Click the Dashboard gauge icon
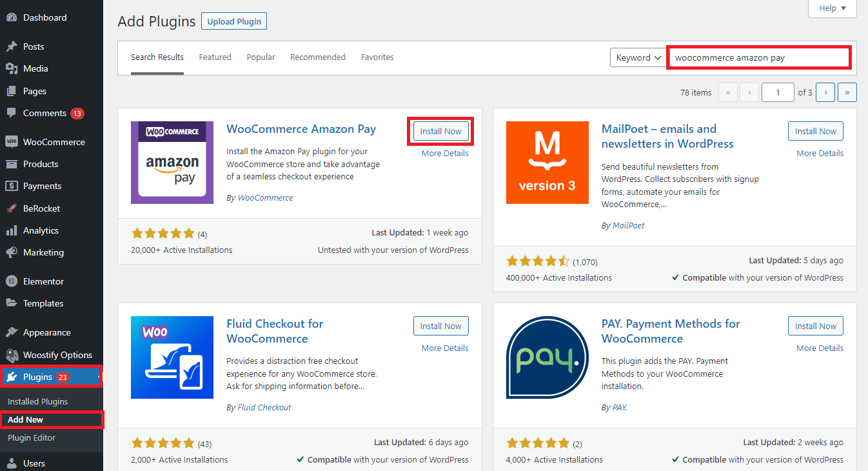This screenshot has height=471, width=868. coord(12,18)
